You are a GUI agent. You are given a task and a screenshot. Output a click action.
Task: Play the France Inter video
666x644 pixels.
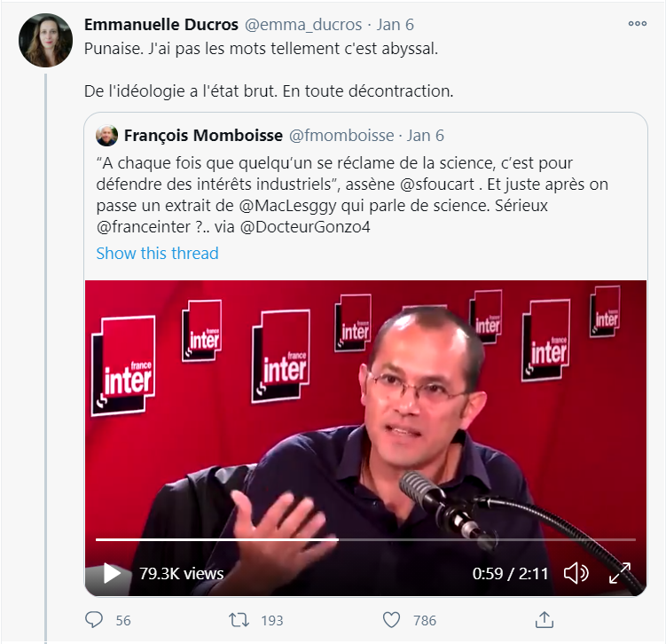[112, 573]
